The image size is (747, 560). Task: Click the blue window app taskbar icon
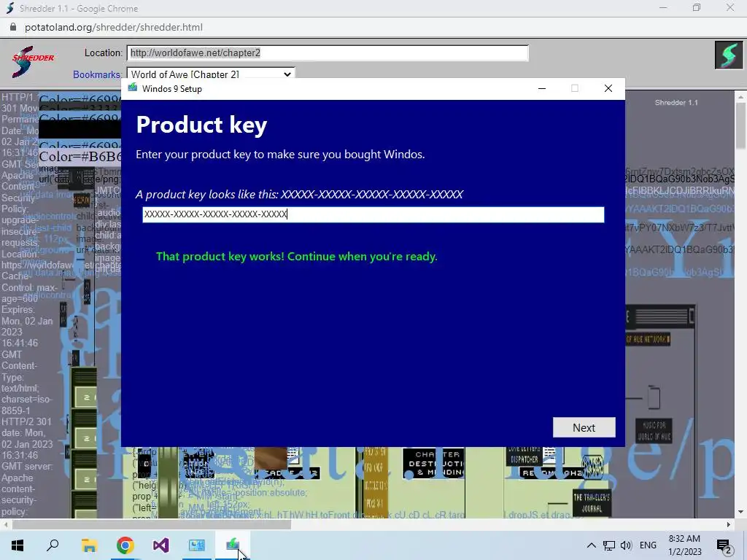[196, 545]
